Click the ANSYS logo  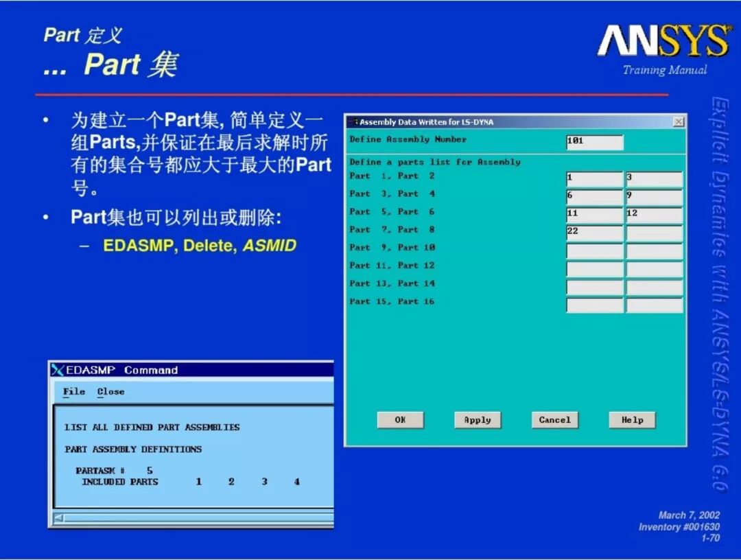click(664, 40)
